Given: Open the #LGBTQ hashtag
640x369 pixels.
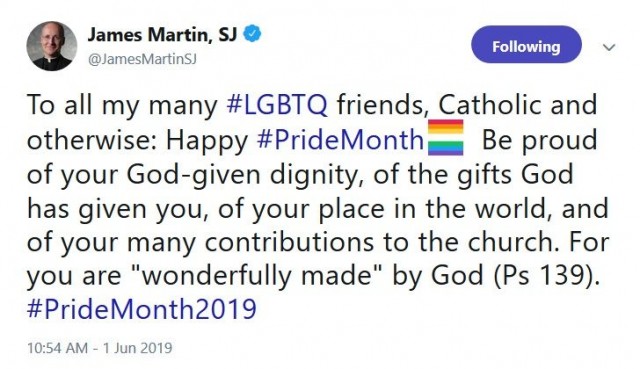Looking at the screenshot, I should tap(277, 104).
